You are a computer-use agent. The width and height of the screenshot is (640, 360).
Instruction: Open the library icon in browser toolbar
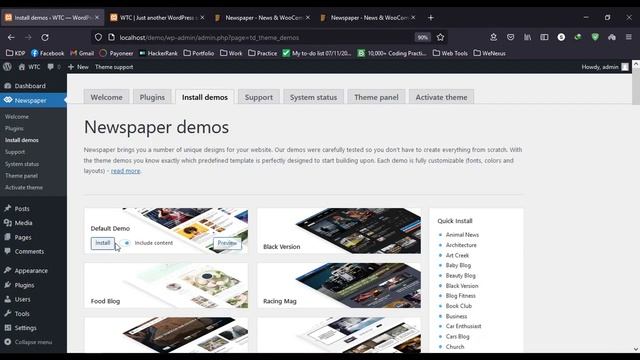point(527,37)
